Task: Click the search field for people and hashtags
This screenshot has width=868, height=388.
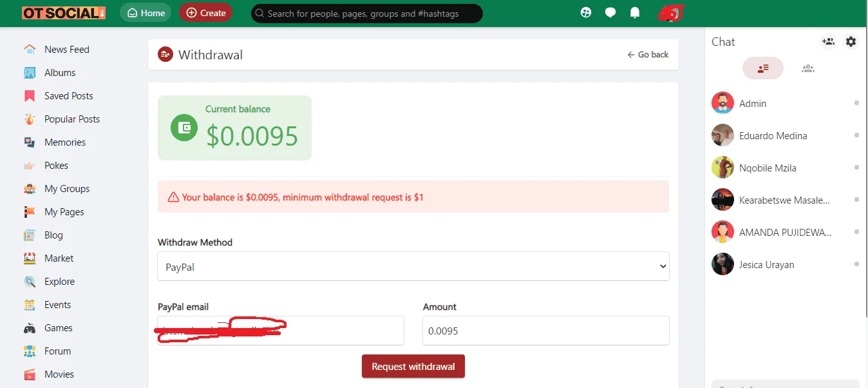Action: [x=366, y=13]
